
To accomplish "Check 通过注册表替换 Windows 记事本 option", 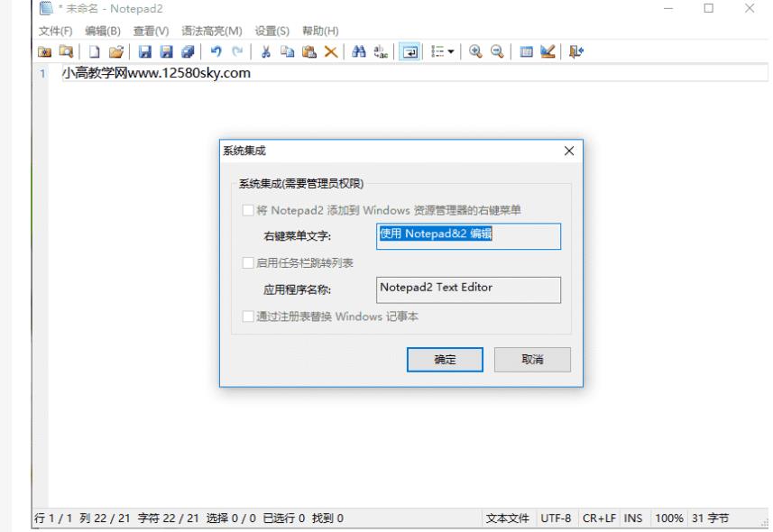I will (248, 316).
